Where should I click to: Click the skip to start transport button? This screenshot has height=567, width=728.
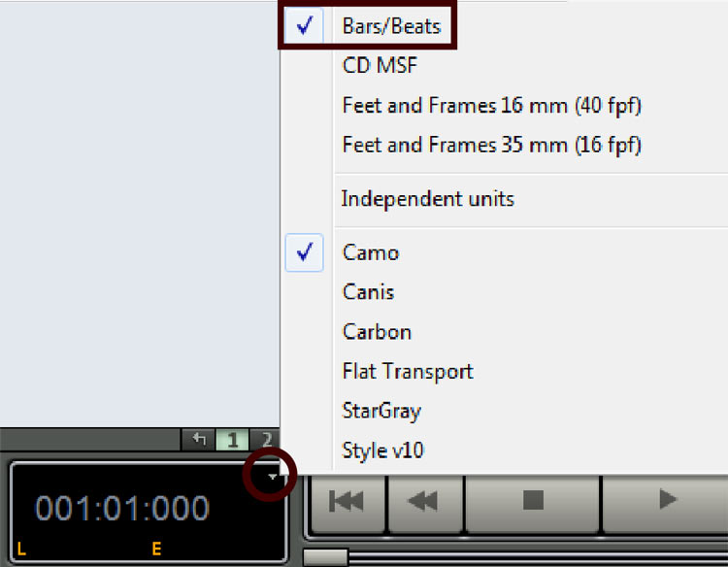click(348, 503)
